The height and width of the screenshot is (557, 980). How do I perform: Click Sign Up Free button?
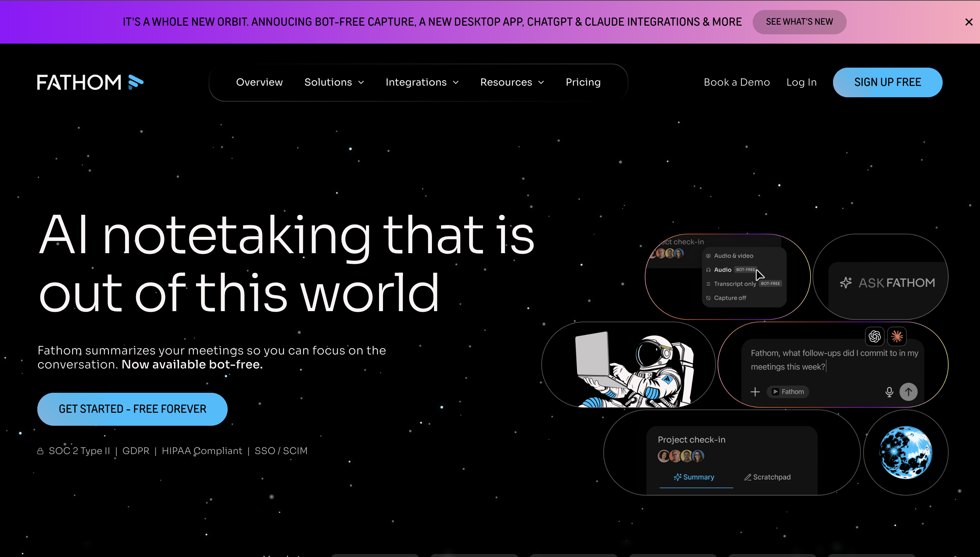coord(887,82)
